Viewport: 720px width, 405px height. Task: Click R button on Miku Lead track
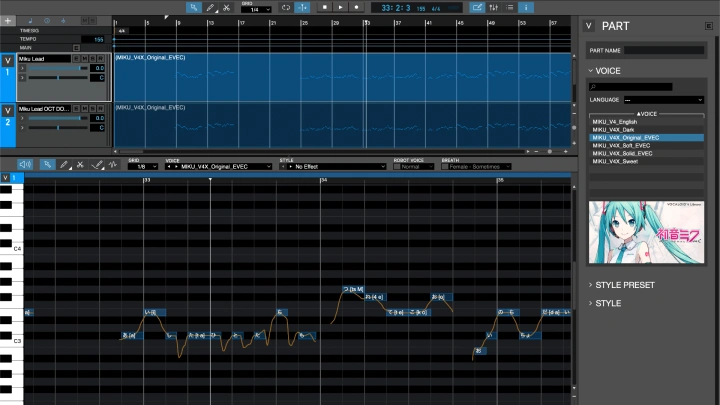click(101, 59)
